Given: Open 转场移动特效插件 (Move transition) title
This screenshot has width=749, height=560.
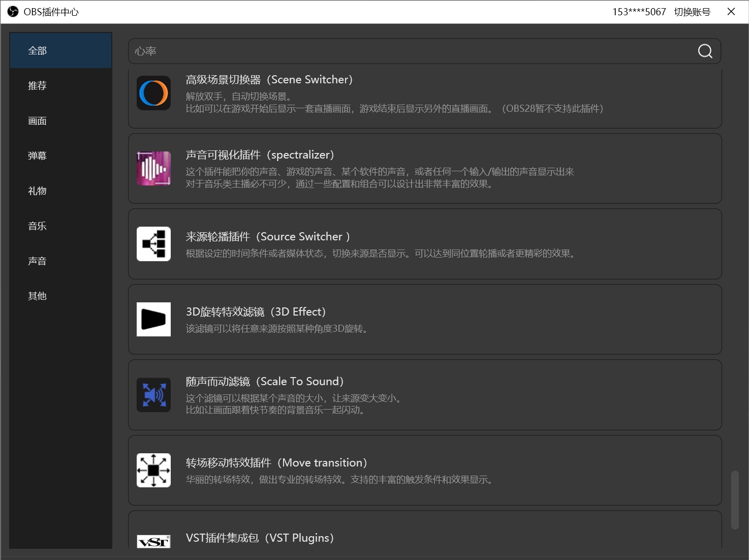Looking at the screenshot, I should (276, 462).
